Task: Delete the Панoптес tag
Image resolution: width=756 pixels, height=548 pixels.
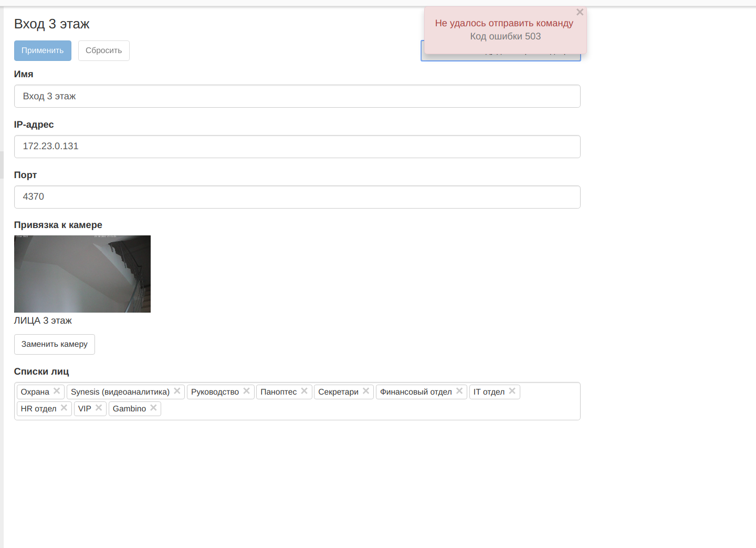Action: [x=304, y=391]
